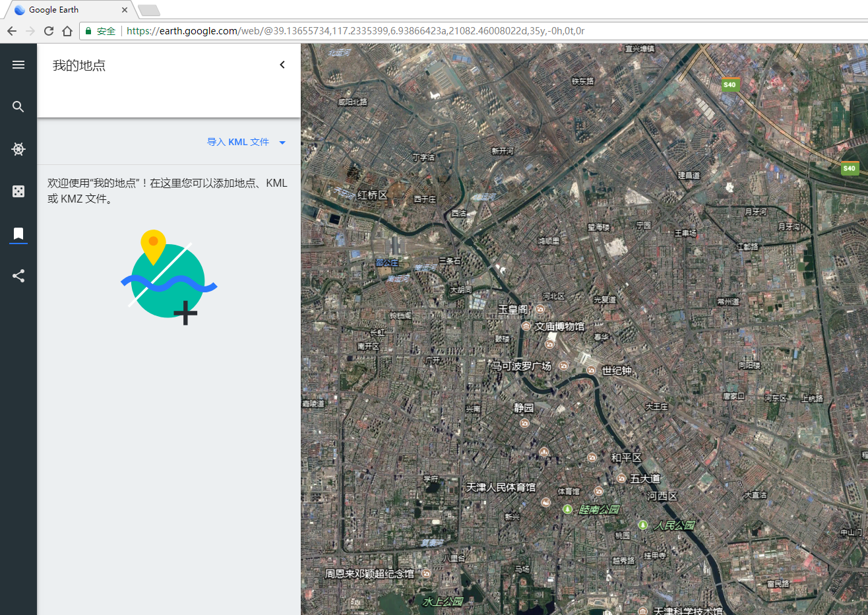
Task: Close the Google Earth tab
Action: [125, 10]
